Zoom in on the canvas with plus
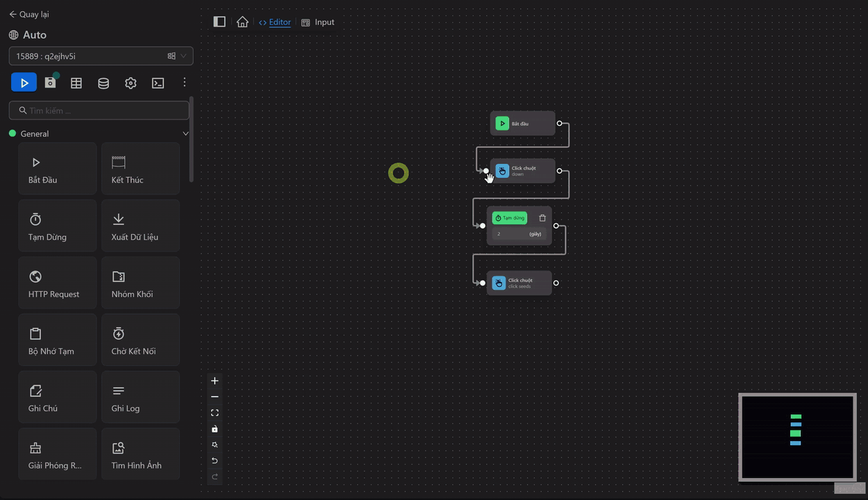868x500 pixels. coord(215,381)
